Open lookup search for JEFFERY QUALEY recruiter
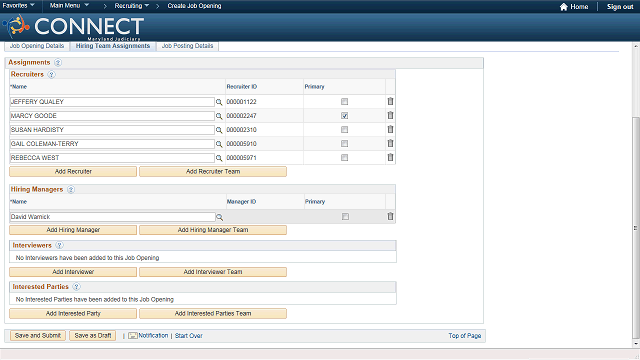 (219, 102)
